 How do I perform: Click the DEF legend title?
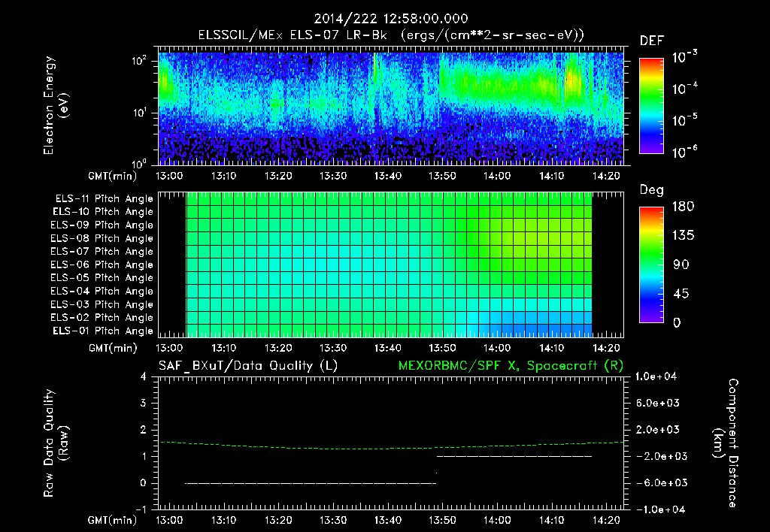pyautogui.click(x=652, y=41)
